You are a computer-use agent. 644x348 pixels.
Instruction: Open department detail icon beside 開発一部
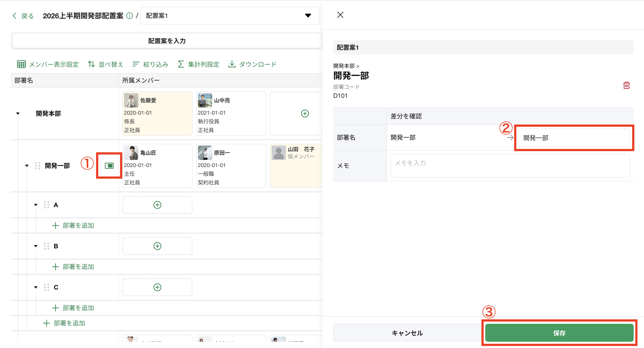pos(109,165)
